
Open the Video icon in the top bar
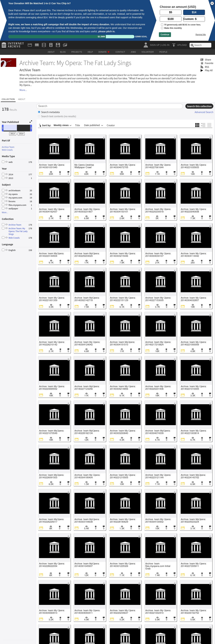coord(44,45)
